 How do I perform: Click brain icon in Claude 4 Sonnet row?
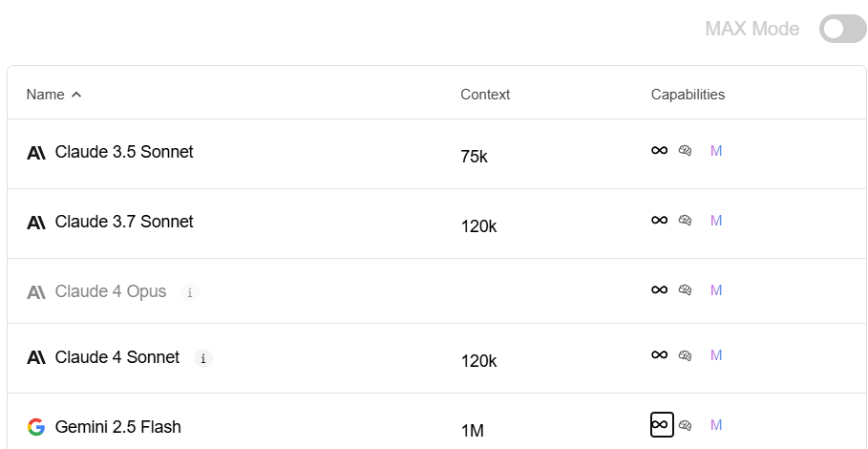686,354
